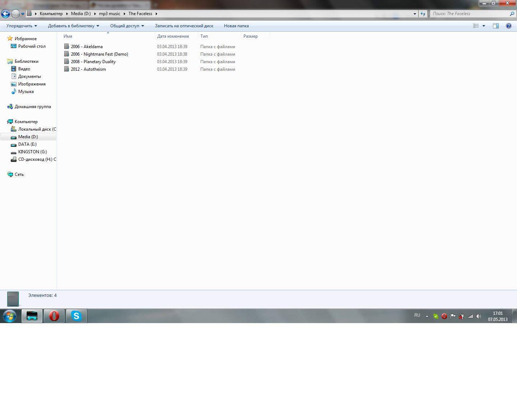Click the folder icon in the address bar
This screenshot has width=517, height=420.
click(29, 14)
